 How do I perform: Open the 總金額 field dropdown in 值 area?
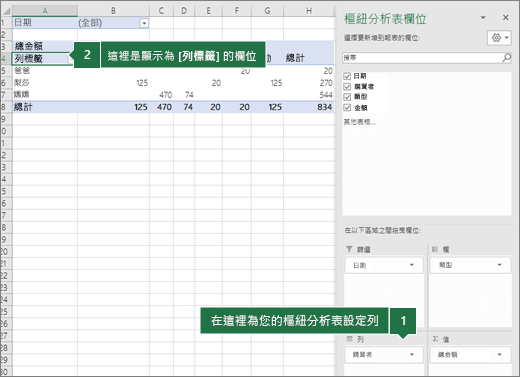(500, 355)
